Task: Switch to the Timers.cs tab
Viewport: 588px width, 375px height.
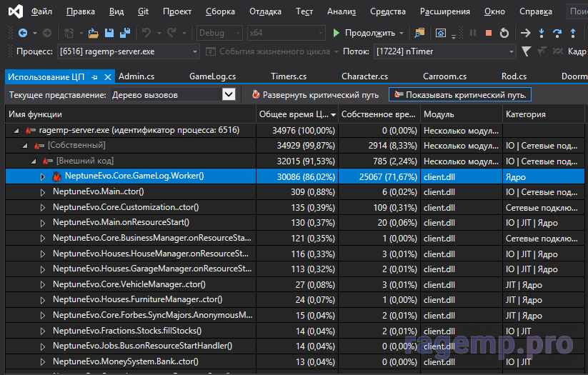Action: [289, 76]
